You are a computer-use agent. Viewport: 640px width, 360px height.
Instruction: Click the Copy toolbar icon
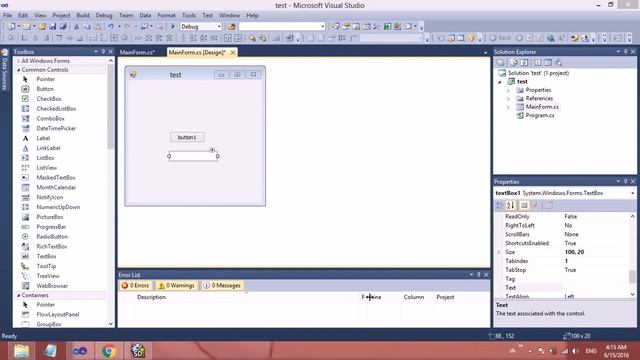(x=87, y=27)
